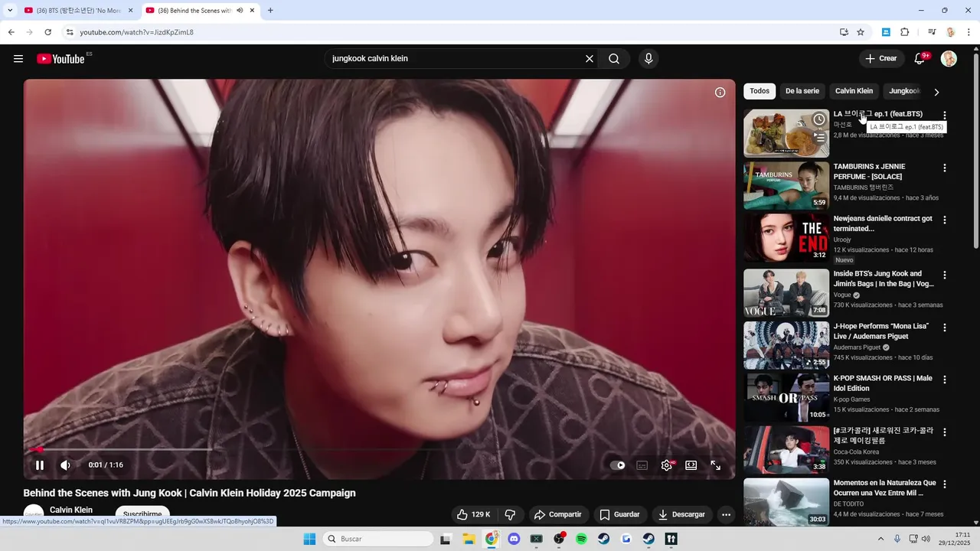
Task: Open options for TAMBURINS x JENNIE video
Action: pos(944,168)
